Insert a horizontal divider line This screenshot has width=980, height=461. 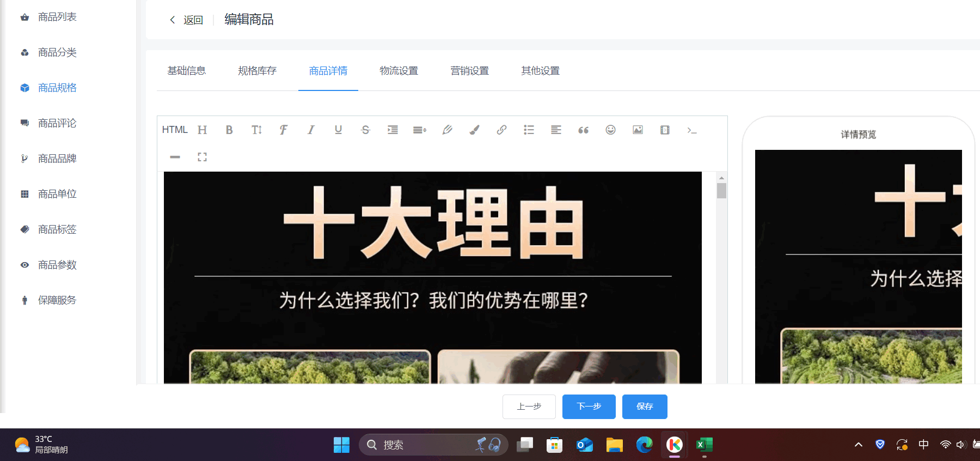click(175, 157)
